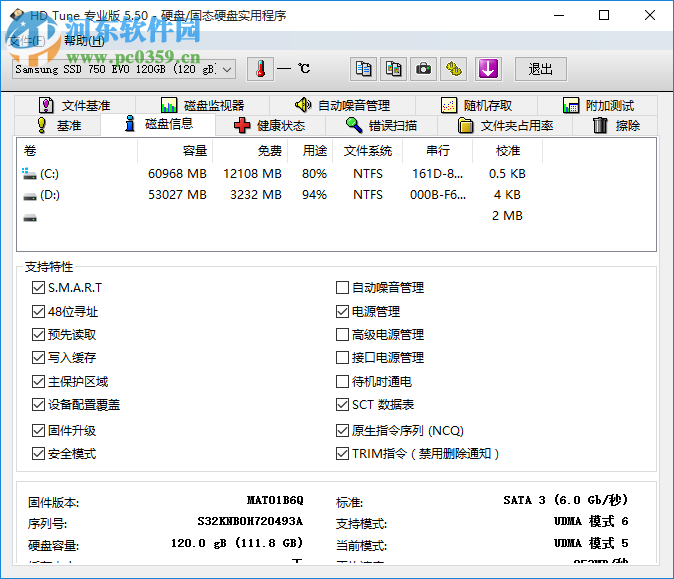The height and width of the screenshot is (579, 674).
Task: Click the 退出 exit button
Action: (541, 69)
